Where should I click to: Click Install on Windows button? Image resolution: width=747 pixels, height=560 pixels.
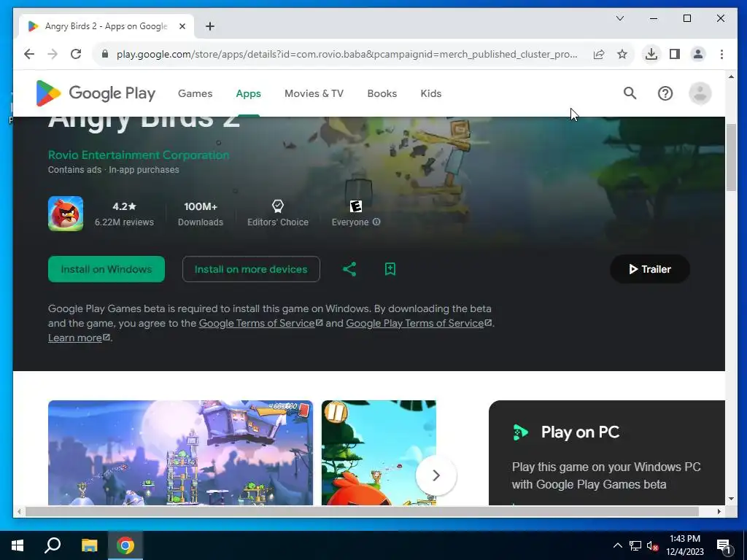[x=107, y=269]
